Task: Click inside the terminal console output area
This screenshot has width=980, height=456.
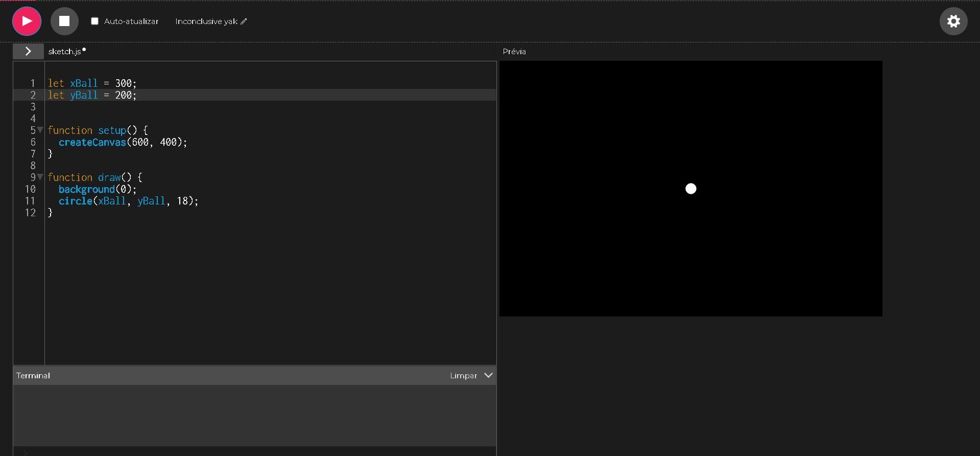Action: click(254, 415)
